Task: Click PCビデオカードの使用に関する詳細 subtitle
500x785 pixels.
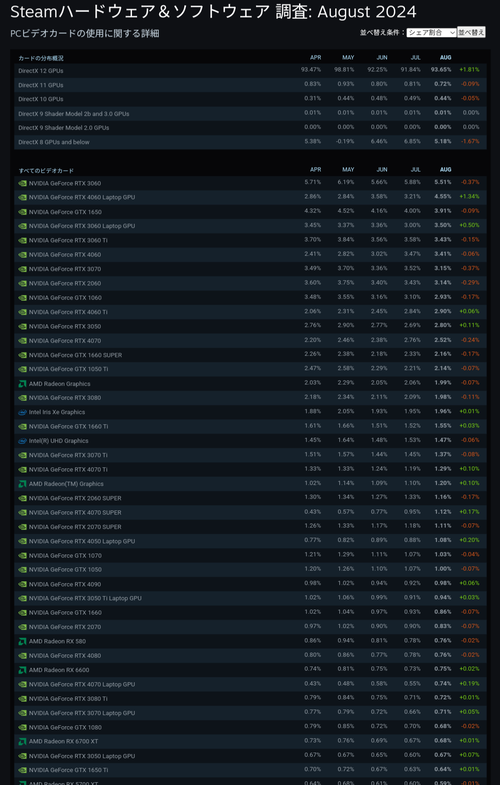Action: [85, 34]
